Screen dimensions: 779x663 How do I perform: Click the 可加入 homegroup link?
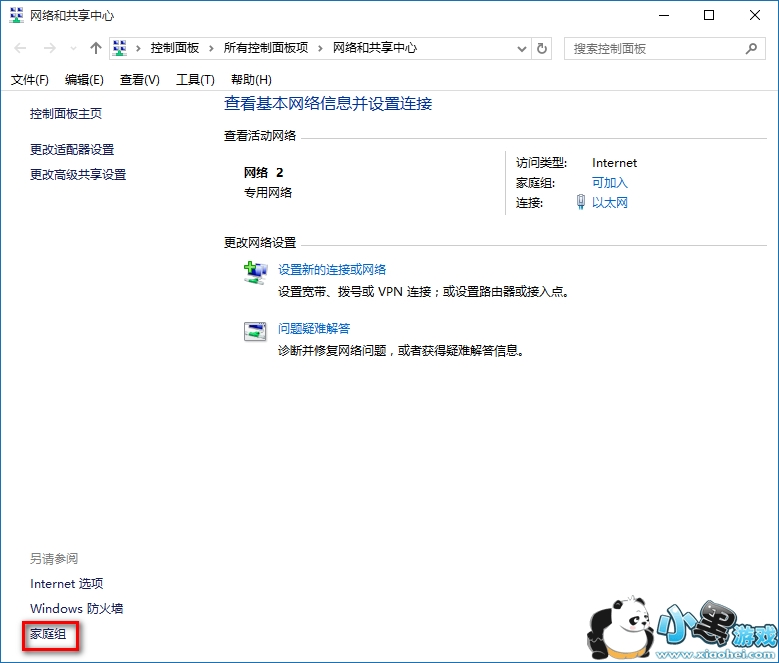(609, 182)
